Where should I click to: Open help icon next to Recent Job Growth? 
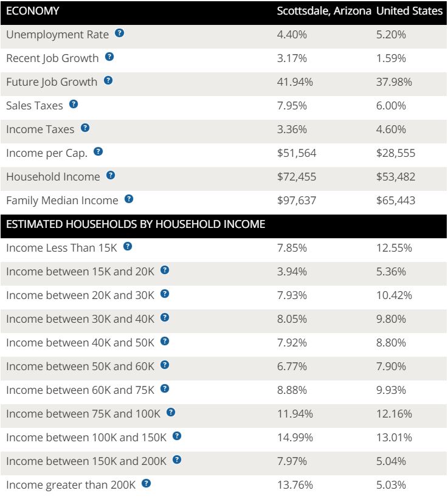click(109, 57)
